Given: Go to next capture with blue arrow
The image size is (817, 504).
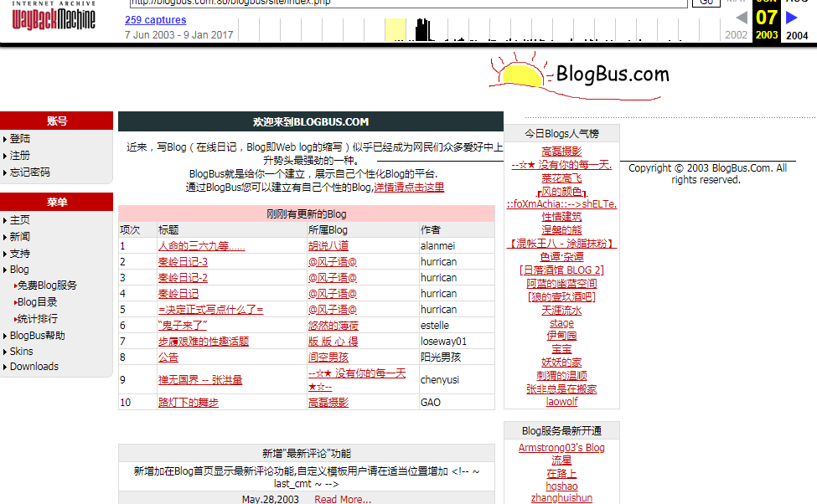Looking at the screenshot, I should pos(792,18).
